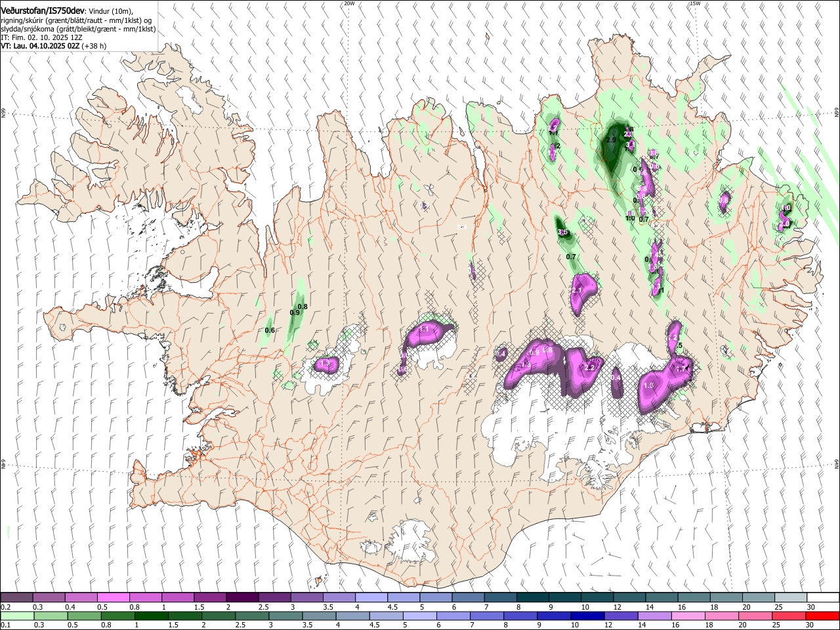Pick the gray-green 2.5 rain scale swatch
Viewport: 840px width, 630px height.
(x=252, y=615)
